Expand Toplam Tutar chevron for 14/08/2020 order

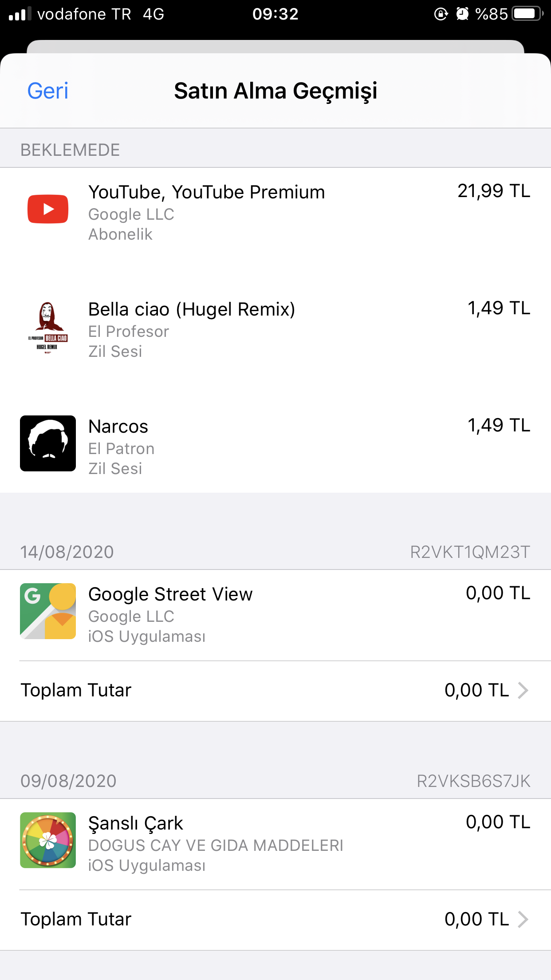[x=523, y=690]
